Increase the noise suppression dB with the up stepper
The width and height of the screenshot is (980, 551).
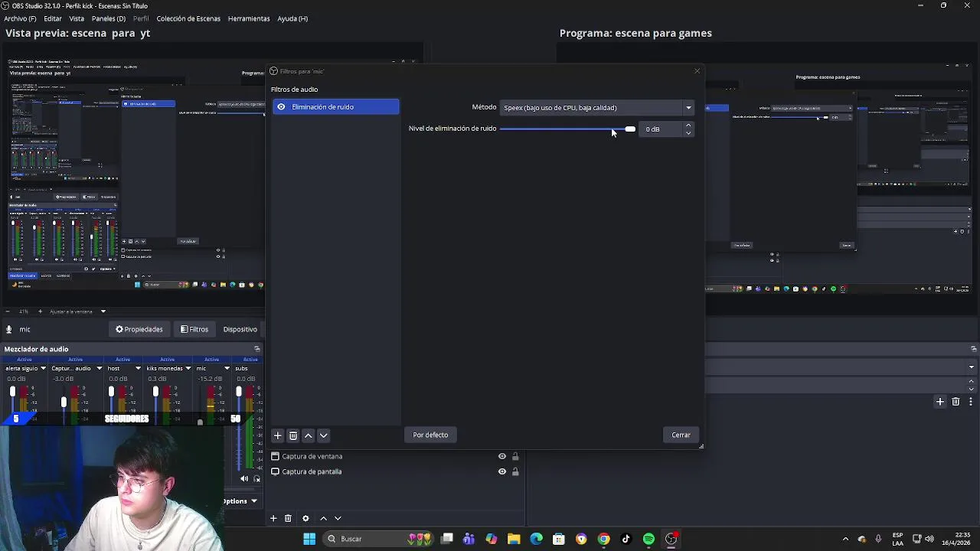point(688,126)
